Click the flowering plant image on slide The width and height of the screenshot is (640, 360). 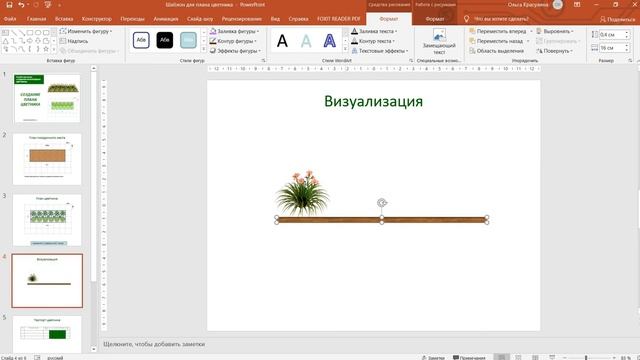[x=302, y=193]
